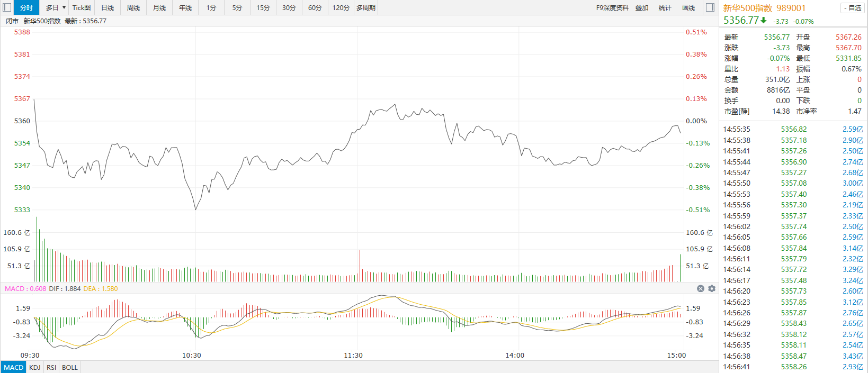Select the Tick图 chart view
Screen dimensions: 868x373
82,7
